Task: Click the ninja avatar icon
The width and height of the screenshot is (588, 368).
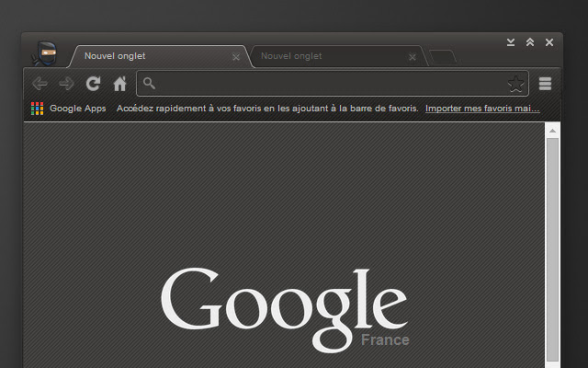Action: pos(45,53)
